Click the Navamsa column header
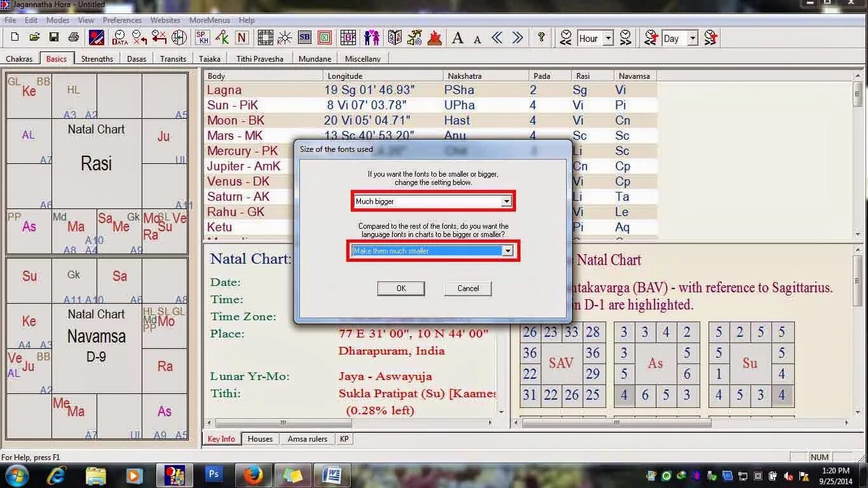The height and width of the screenshot is (488, 868). pos(635,76)
